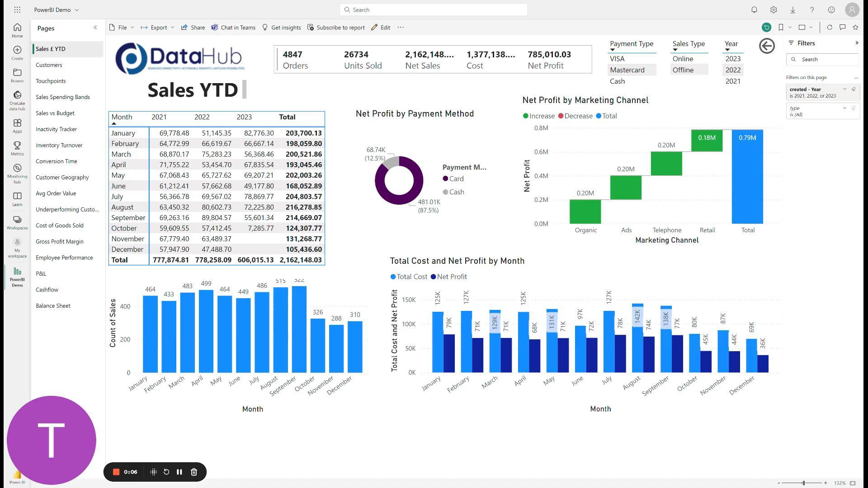The width and height of the screenshot is (868, 488).
Task: Open the Comments speech bubble icon
Action: [x=842, y=28]
